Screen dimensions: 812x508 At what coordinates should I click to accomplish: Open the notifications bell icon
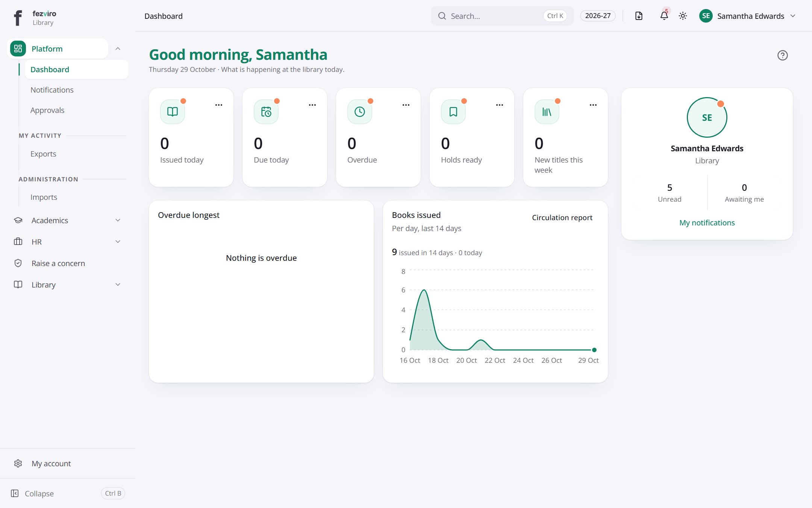[x=664, y=16]
